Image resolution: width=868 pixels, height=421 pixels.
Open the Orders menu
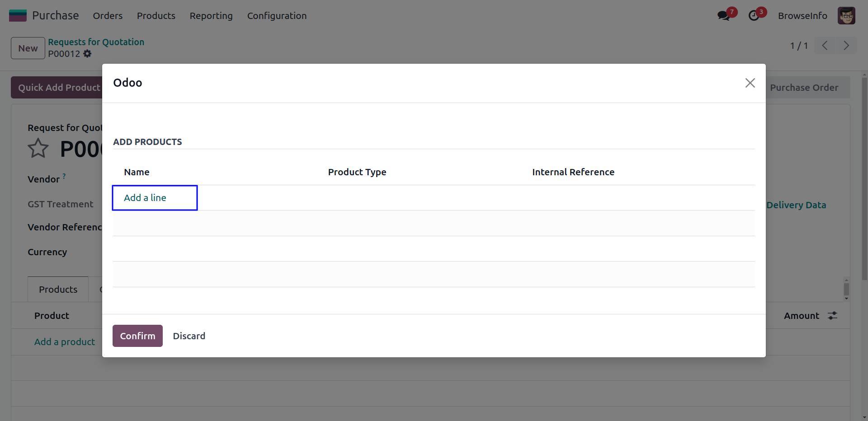pos(108,16)
